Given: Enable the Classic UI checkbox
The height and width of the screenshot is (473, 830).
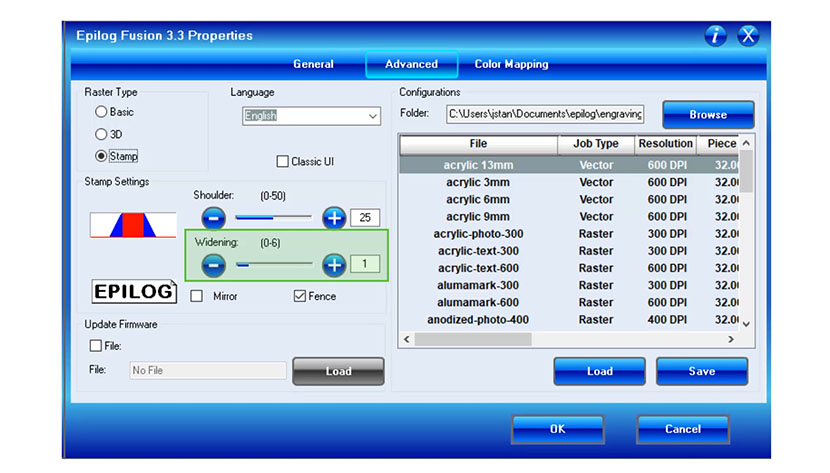Looking at the screenshot, I should click(282, 161).
